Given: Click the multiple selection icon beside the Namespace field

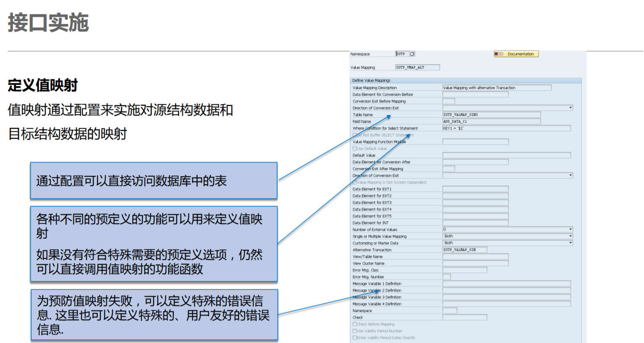Looking at the screenshot, I should (x=412, y=54).
